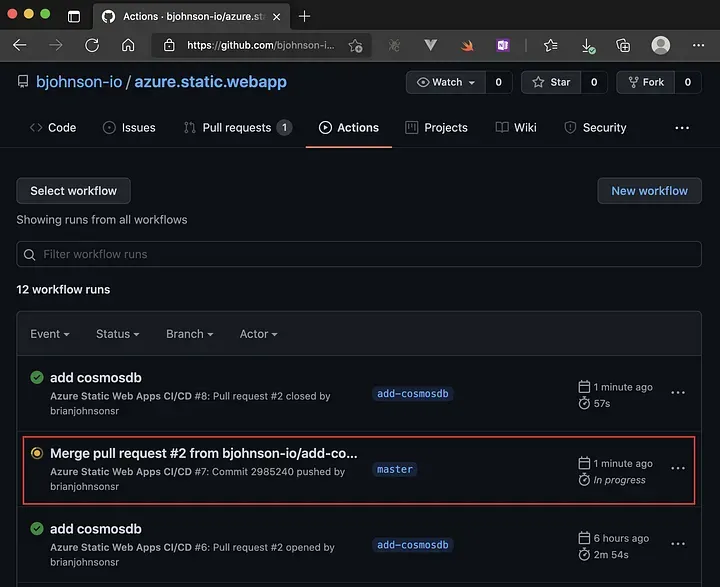Click add-cosmosdb branch label on run #8
The width and height of the screenshot is (720, 587).
click(x=412, y=394)
